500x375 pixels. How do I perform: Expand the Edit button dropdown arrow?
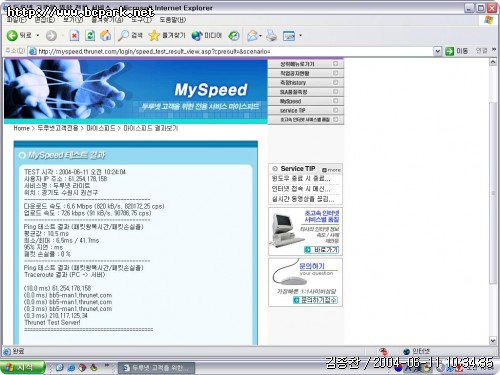point(300,36)
